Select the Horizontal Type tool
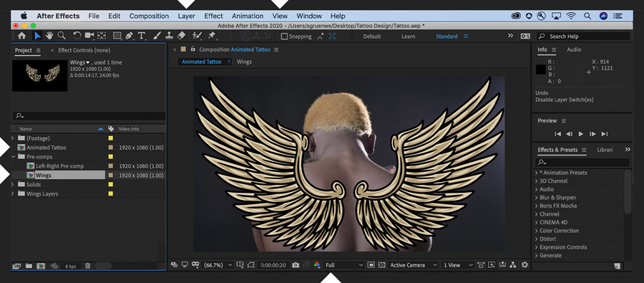This screenshot has height=283, width=644. 141,36
